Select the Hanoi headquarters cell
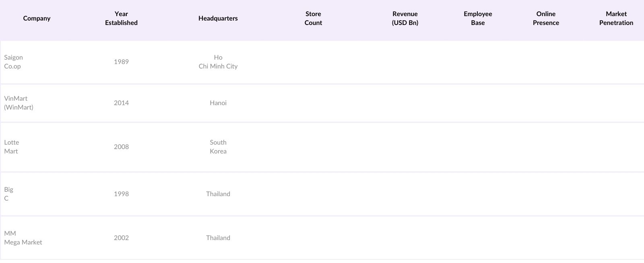 coord(218,103)
